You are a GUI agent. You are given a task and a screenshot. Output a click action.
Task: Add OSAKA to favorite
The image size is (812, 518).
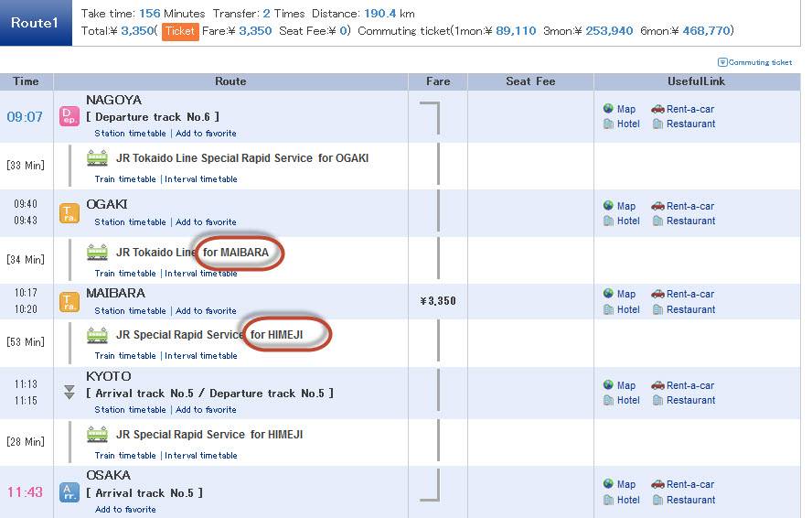coord(125,509)
